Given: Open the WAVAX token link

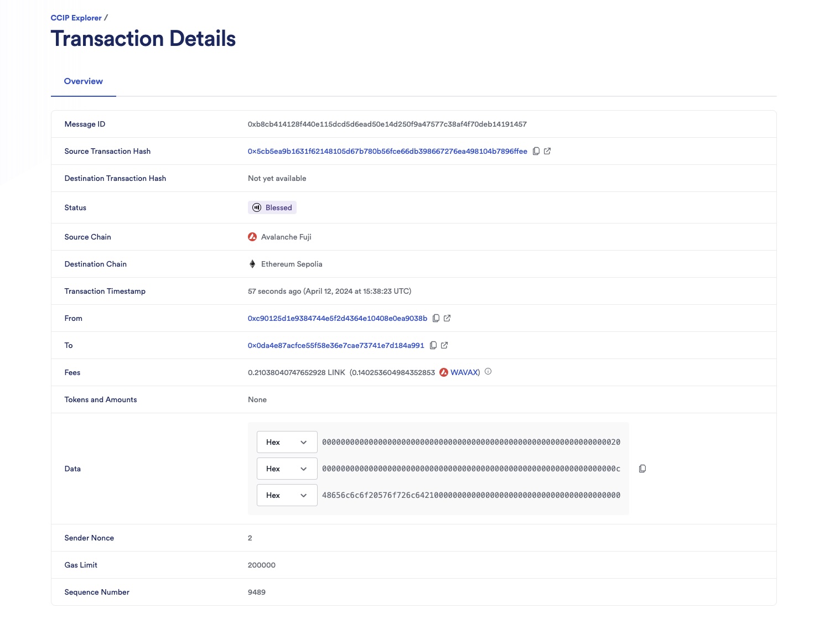Looking at the screenshot, I should (x=464, y=372).
